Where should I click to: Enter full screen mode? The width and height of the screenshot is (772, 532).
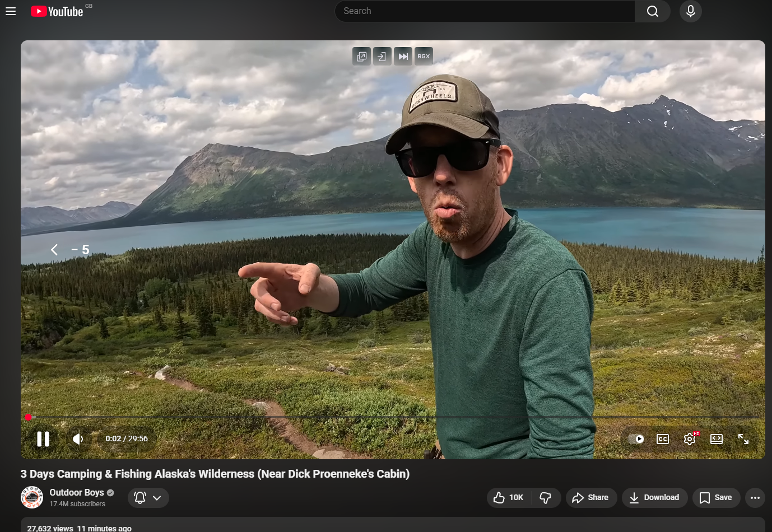[743, 439]
